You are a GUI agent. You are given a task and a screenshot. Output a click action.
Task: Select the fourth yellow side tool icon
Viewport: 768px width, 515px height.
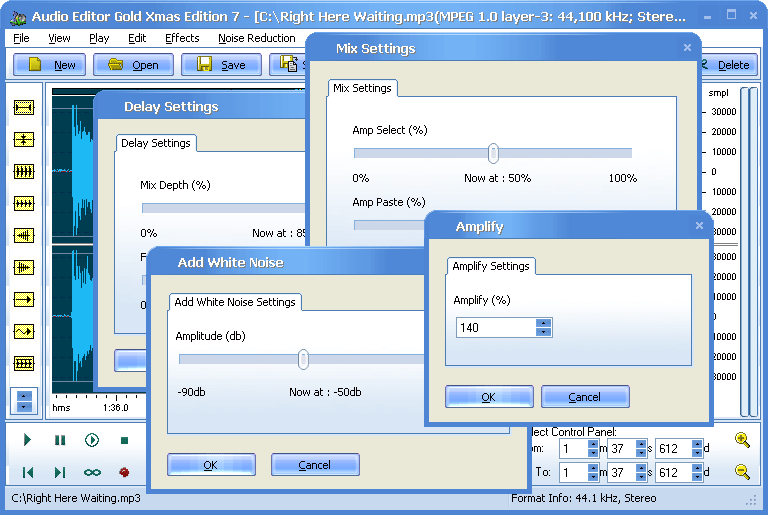point(24,203)
